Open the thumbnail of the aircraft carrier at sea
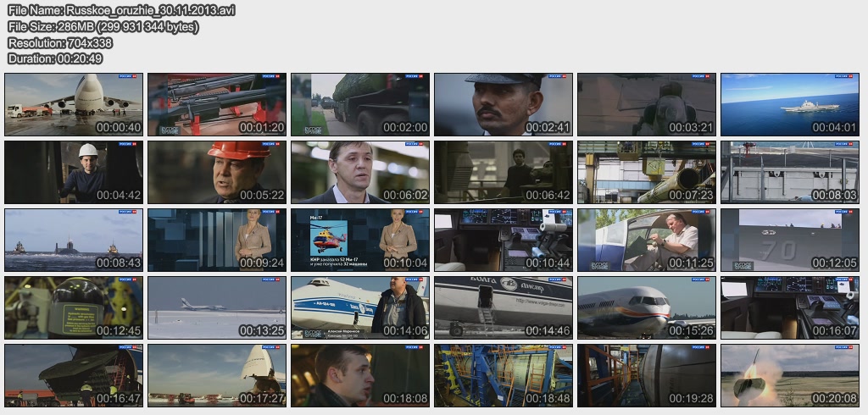 pos(789,104)
